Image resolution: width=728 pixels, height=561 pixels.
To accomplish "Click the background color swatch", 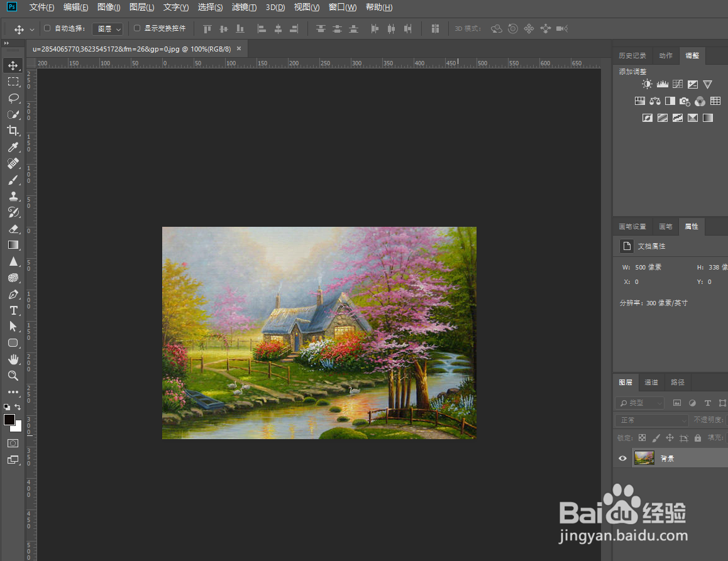I will 18,427.
